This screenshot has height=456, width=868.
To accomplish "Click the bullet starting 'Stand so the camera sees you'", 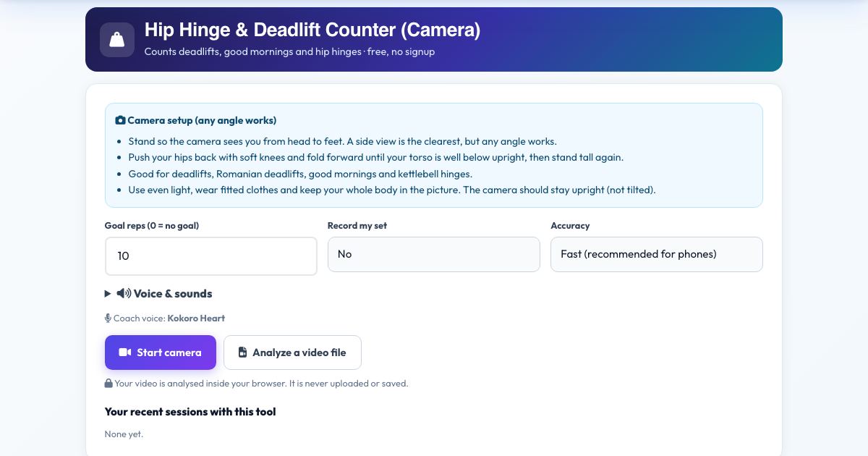I will tap(342, 141).
